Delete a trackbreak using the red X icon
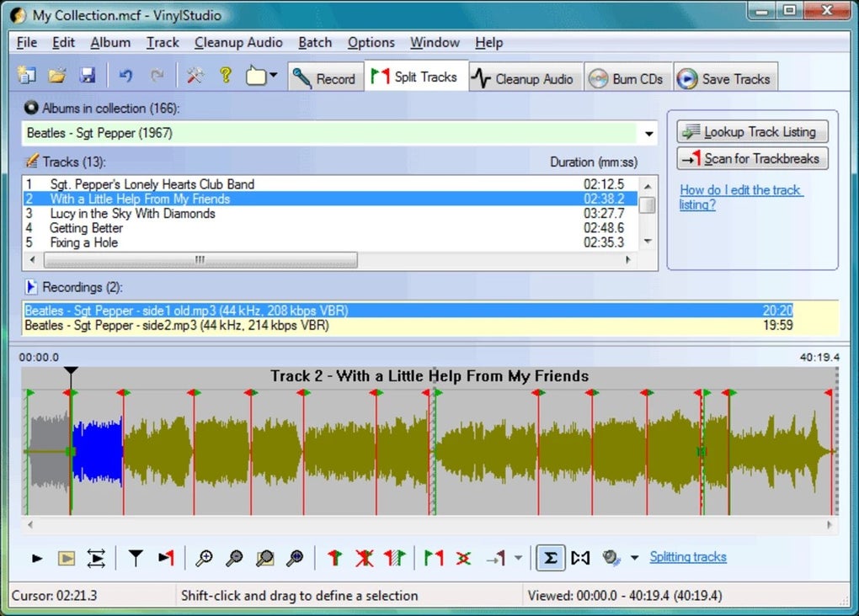 tap(364, 557)
